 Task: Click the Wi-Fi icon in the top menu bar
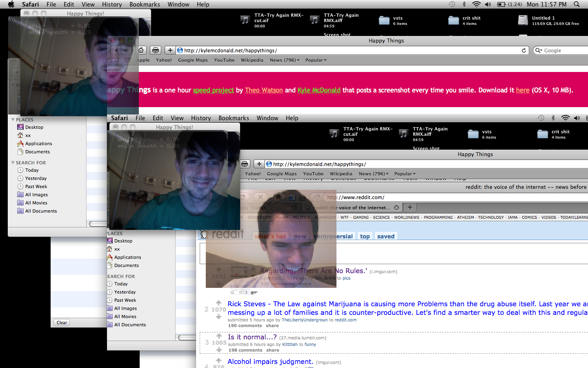tap(476, 4)
